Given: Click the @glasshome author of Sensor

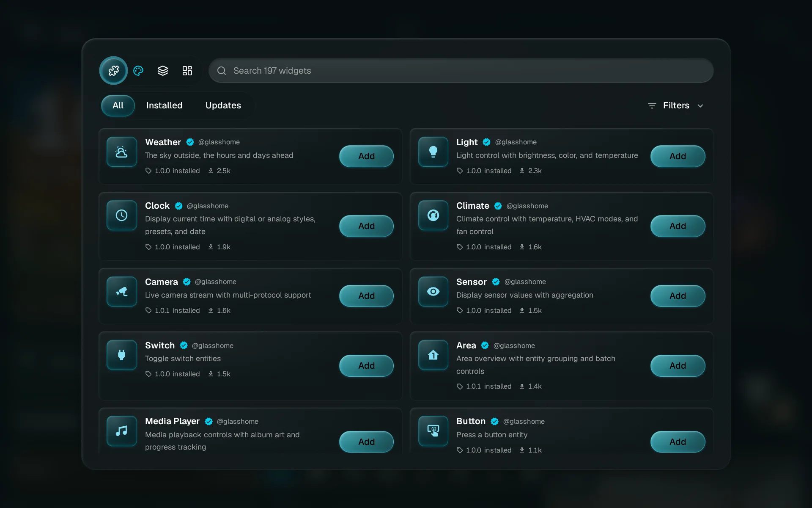Looking at the screenshot, I should (525, 282).
